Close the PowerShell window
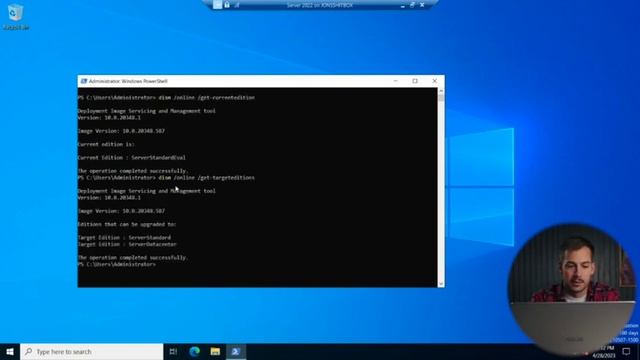 coord(435,81)
